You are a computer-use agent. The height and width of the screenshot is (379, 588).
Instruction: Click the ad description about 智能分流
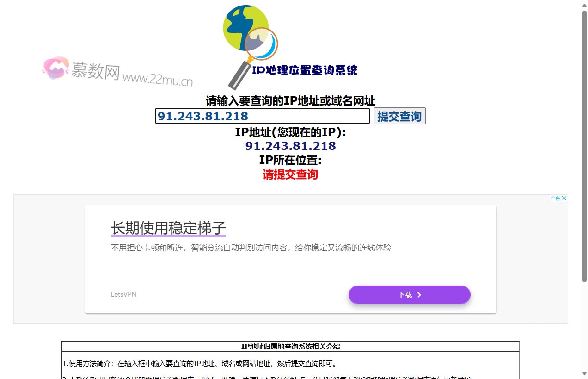tap(251, 248)
